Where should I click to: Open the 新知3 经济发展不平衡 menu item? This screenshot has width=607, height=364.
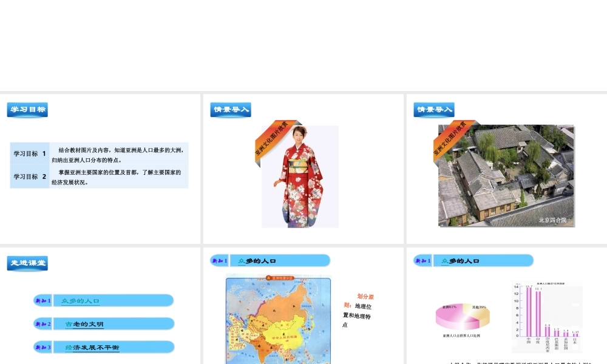104,347
